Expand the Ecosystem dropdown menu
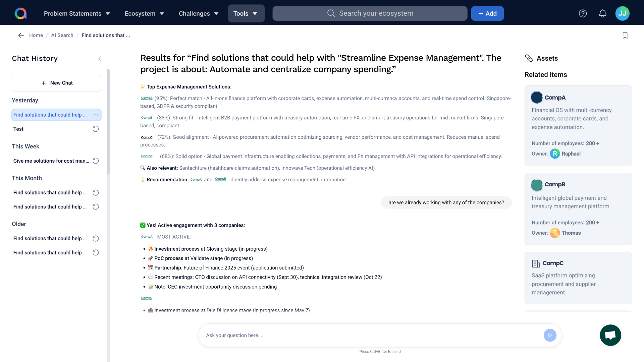Image resolution: width=644 pixels, height=362 pixels. 144,13
